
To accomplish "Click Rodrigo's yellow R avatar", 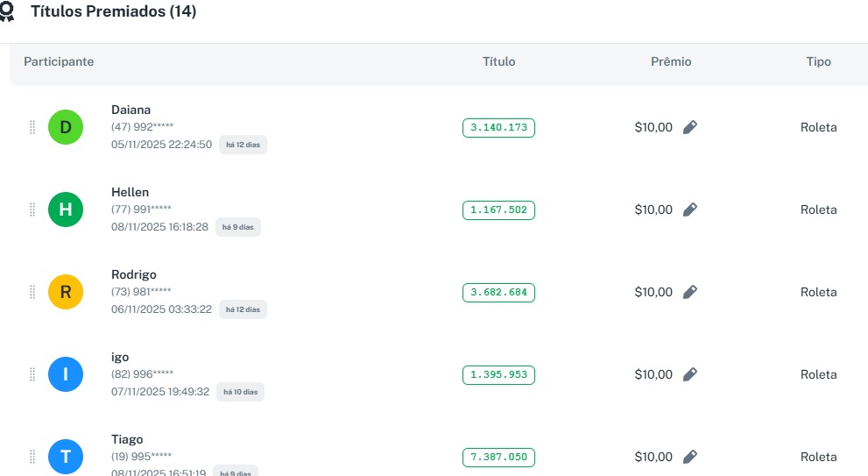I will (x=66, y=293).
